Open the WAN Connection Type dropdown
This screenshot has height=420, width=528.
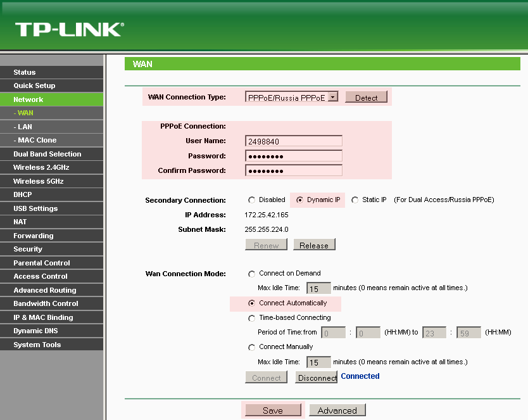point(333,97)
